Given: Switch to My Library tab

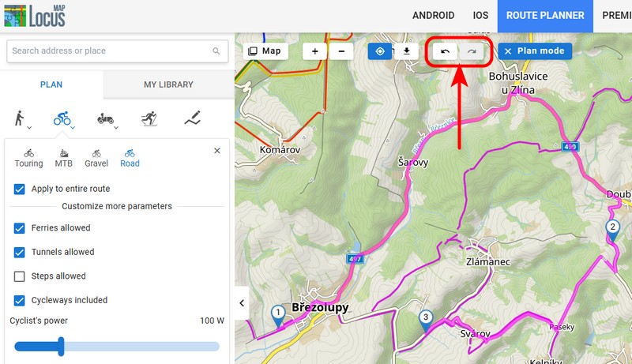Looking at the screenshot, I should click(x=168, y=85).
